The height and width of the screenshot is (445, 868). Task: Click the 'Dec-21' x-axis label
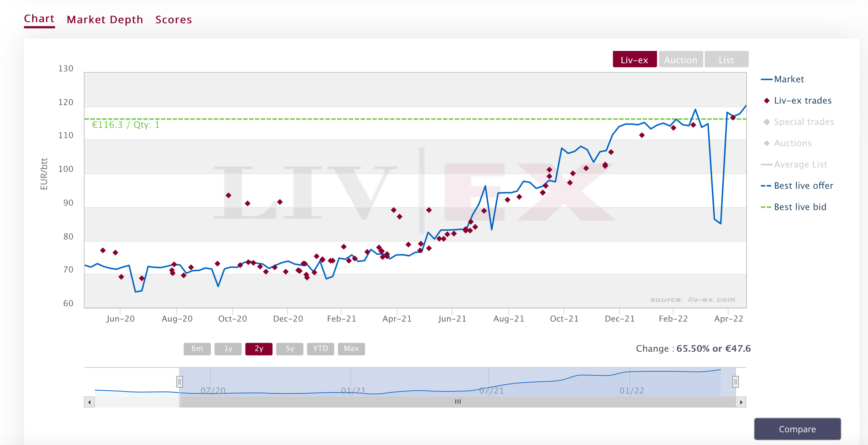(x=620, y=319)
